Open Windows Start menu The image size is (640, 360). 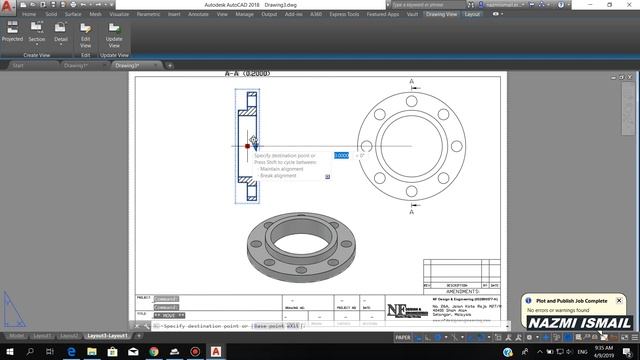pos(10,351)
